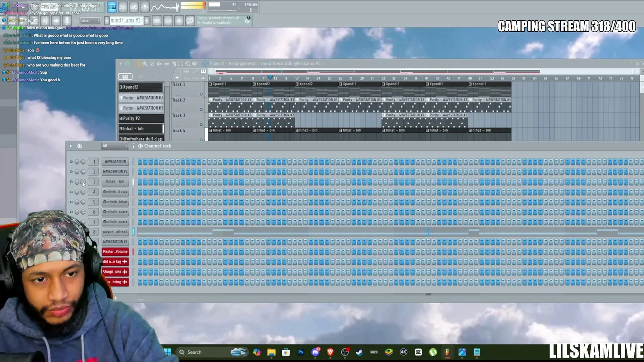This screenshot has height=362, width=644.
Task: Select the Select tool in the playlist toolbar
Action: (x=181, y=64)
